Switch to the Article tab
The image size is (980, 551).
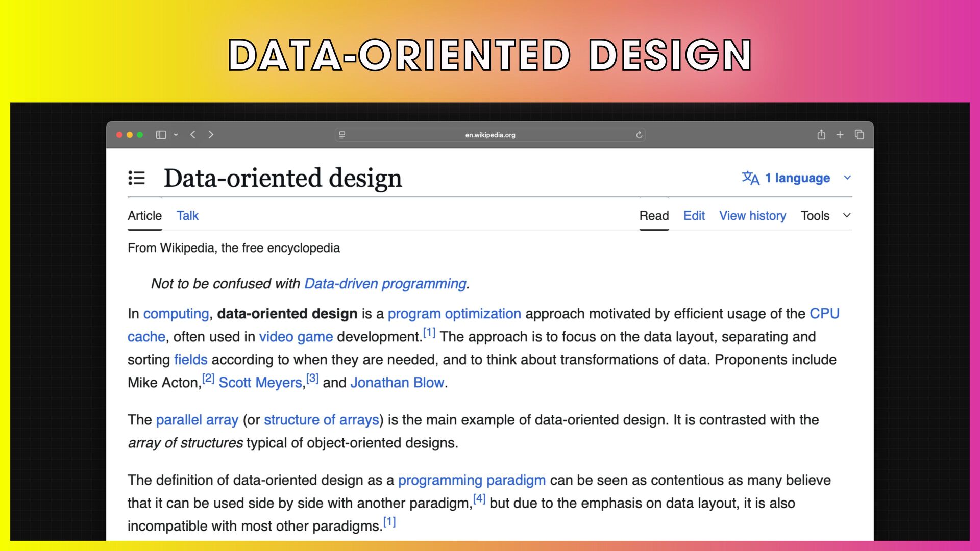click(144, 216)
